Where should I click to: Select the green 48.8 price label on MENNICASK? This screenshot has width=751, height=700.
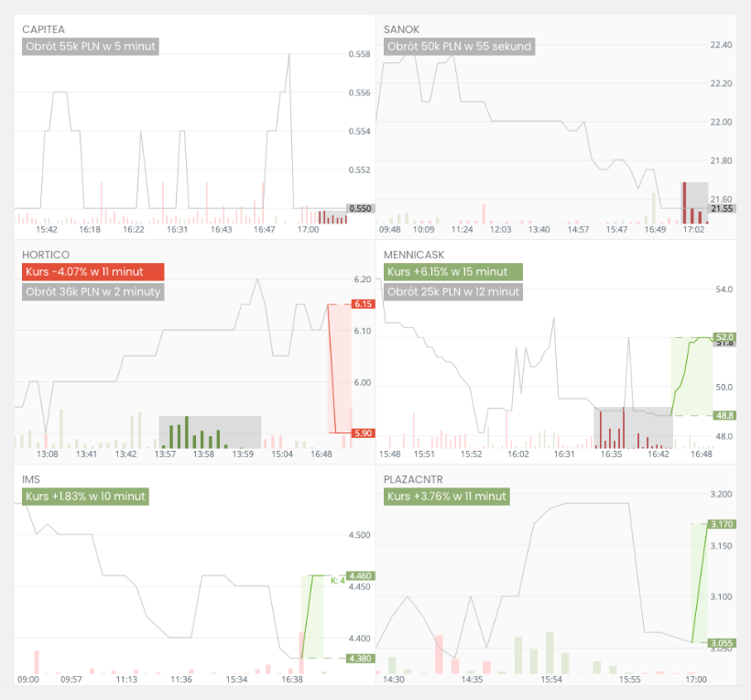click(724, 415)
